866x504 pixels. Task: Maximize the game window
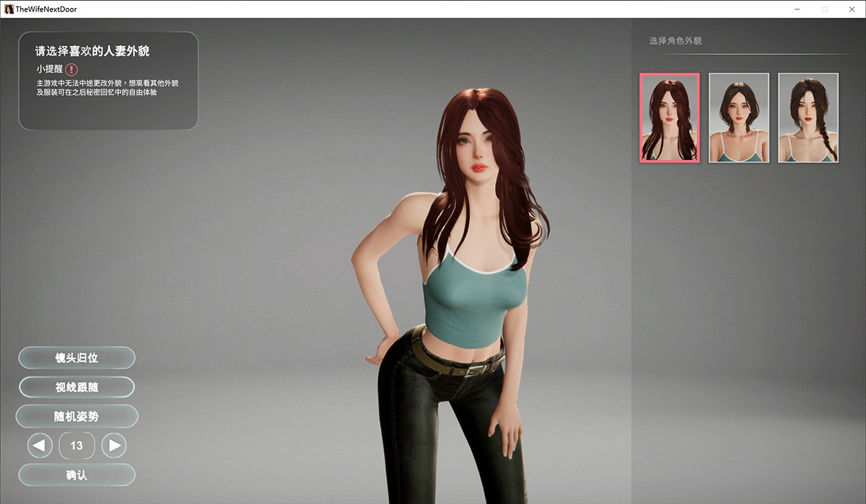point(824,9)
